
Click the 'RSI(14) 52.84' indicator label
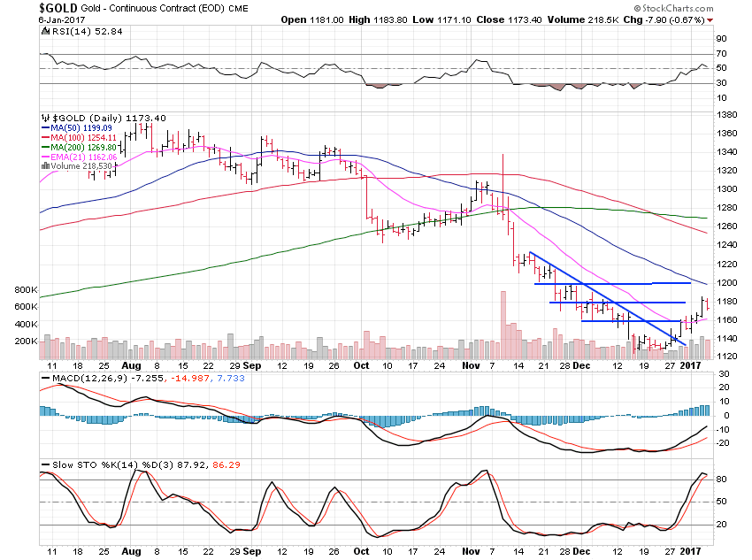87,32
